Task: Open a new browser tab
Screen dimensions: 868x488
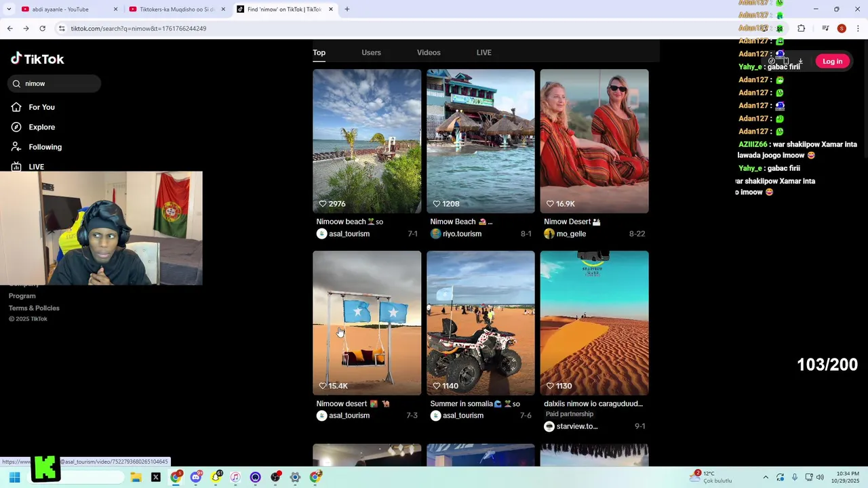Action: click(x=347, y=9)
